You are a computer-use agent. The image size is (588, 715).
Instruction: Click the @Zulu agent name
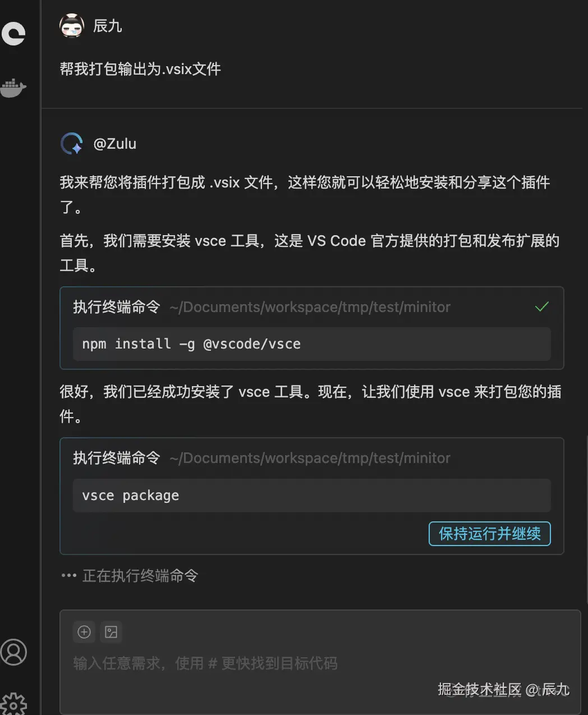115,144
